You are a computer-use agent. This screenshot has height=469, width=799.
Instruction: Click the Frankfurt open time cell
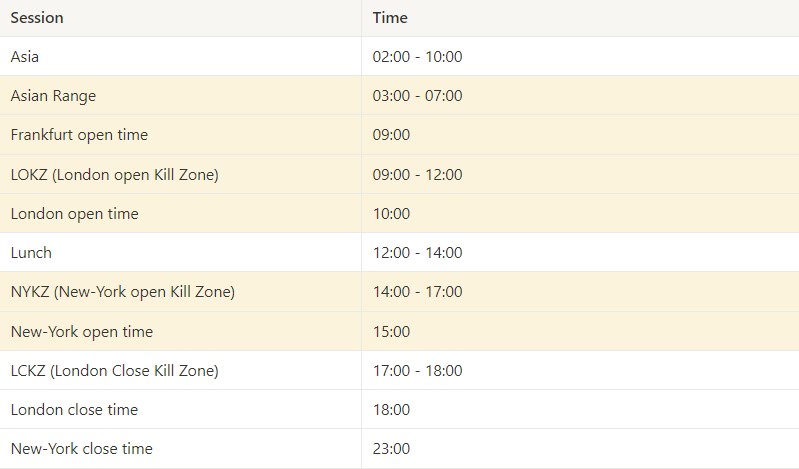coord(180,135)
